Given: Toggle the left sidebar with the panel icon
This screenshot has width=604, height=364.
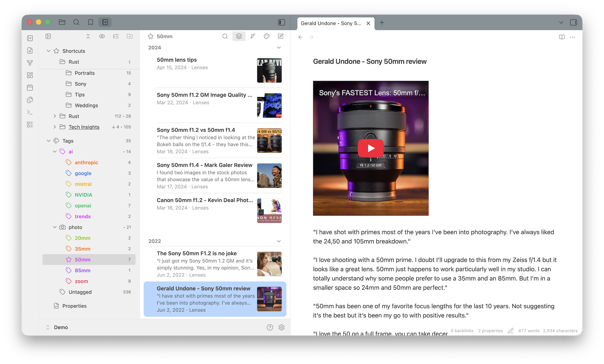Looking at the screenshot, I should point(281,22).
